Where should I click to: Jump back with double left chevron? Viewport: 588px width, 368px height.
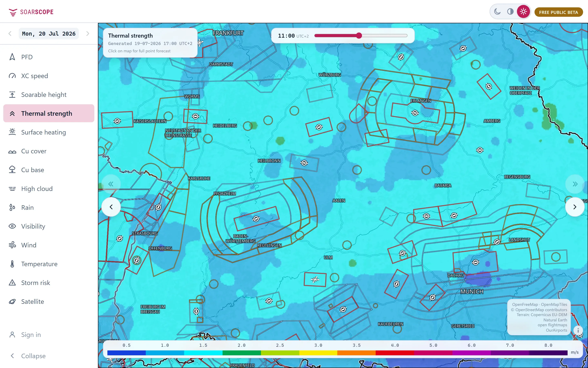(111, 184)
